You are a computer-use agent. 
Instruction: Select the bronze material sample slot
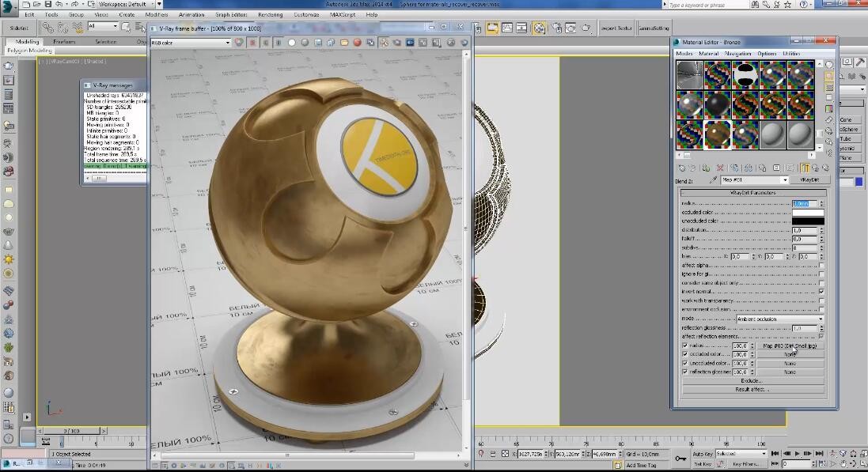(x=718, y=135)
